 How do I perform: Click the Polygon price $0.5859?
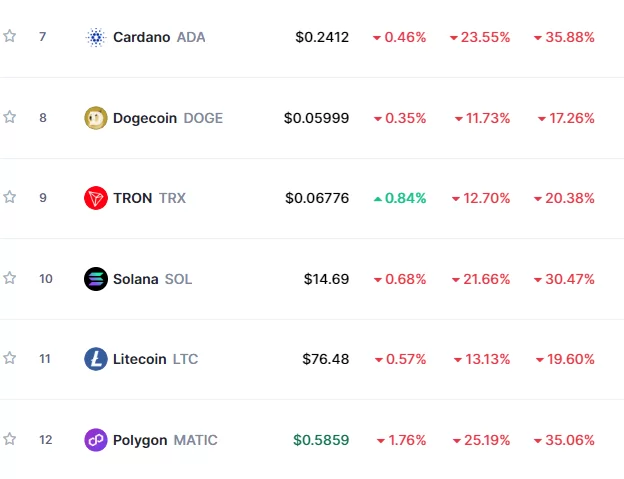321,440
